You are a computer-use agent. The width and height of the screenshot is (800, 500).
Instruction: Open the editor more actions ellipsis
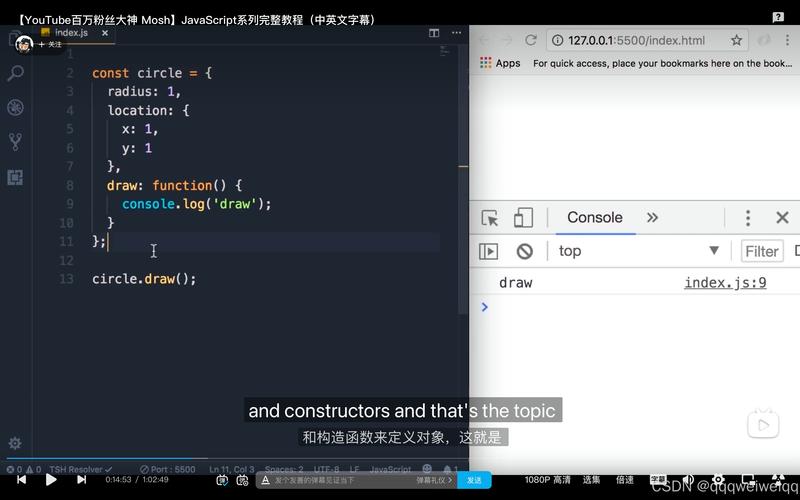pyautogui.click(x=456, y=33)
